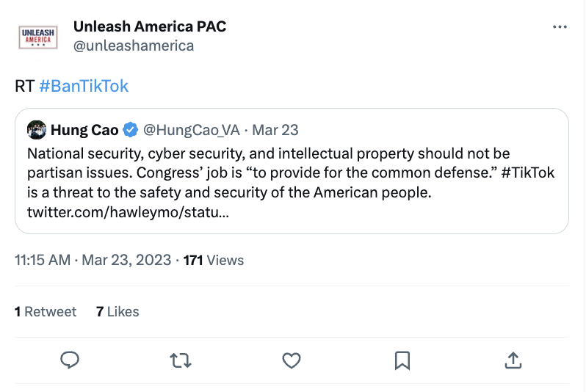Open the #BanTikTok hashtag

click(83, 86)
